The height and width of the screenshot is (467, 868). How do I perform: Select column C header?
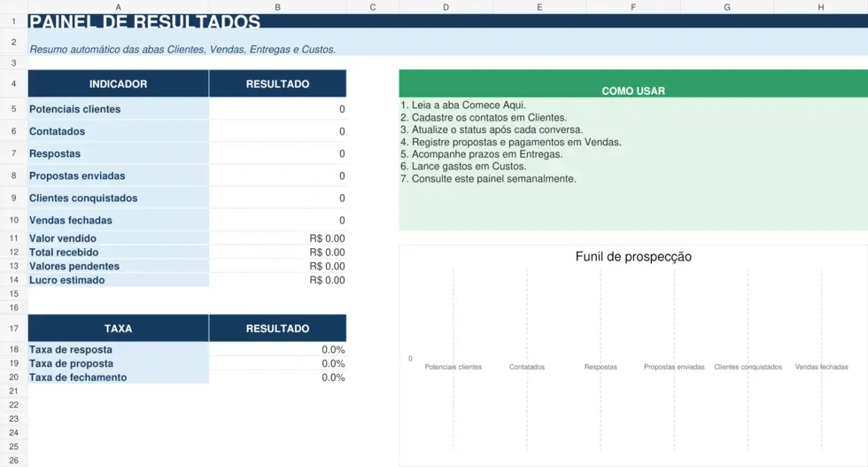point(373,7)
